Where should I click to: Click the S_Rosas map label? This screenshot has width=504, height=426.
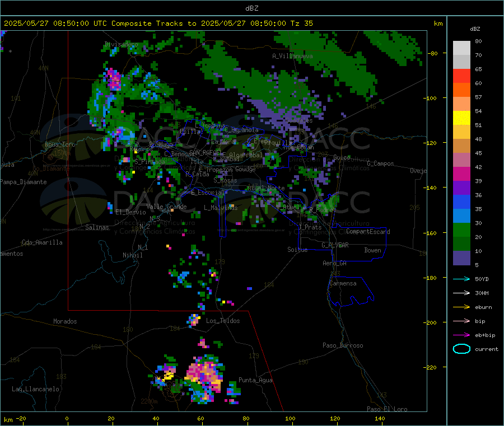pos(225,180)
